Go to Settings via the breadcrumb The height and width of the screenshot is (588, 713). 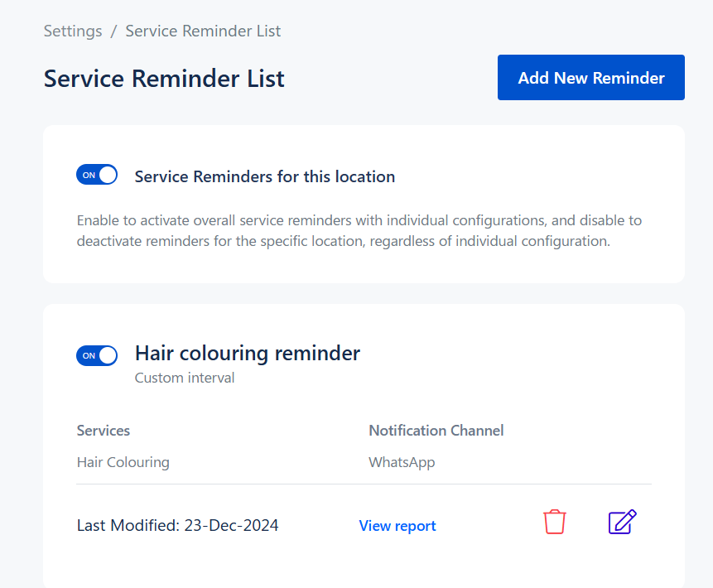click(x=73, y=31)
